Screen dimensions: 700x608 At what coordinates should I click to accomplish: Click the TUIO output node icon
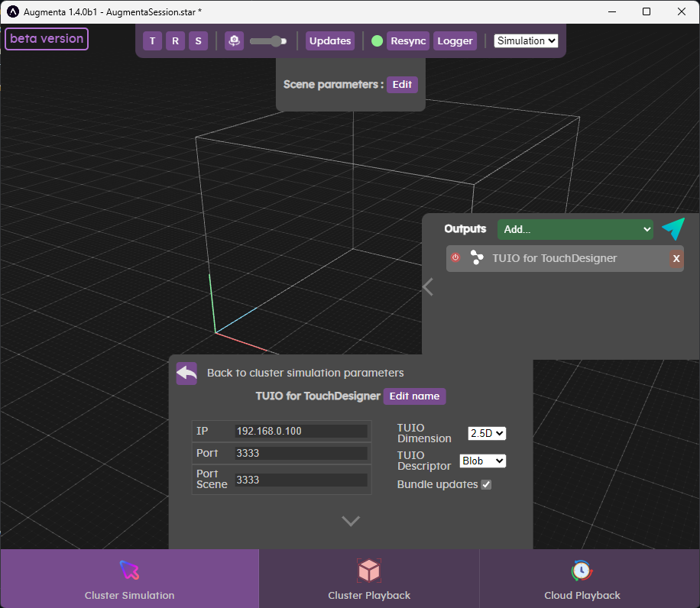477,258
